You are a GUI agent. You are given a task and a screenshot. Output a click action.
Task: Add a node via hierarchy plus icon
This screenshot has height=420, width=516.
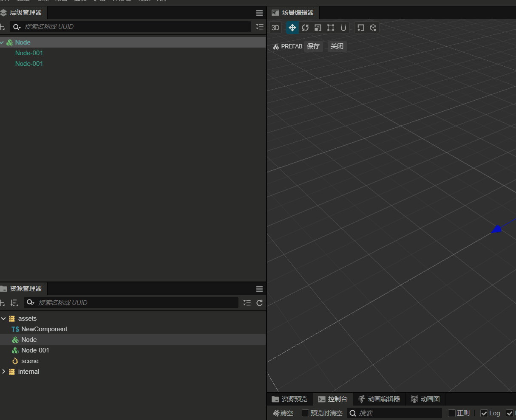coord(2,27)
